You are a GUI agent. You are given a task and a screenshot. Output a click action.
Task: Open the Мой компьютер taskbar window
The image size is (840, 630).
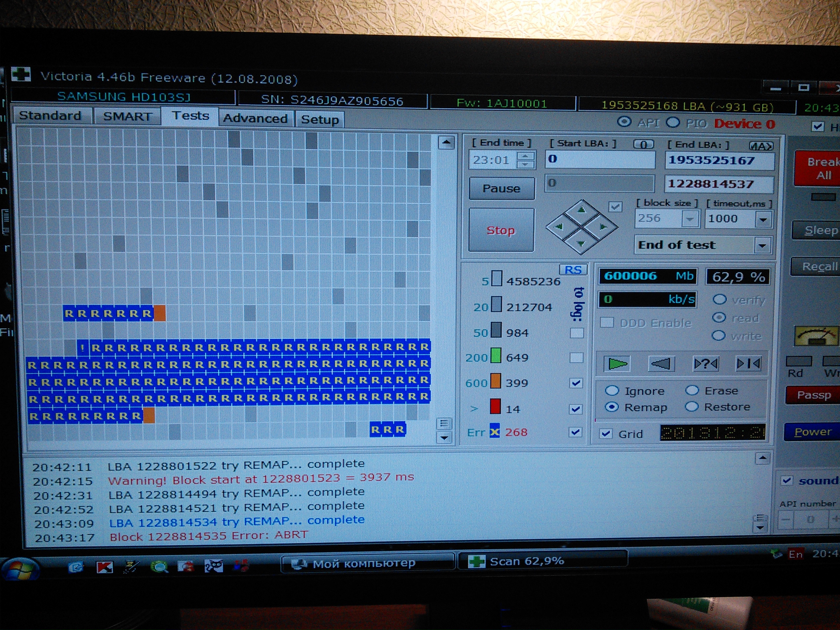click(367, 564)
